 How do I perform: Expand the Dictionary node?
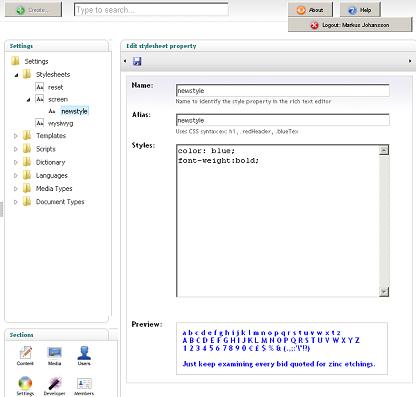[x=16, y=162]
